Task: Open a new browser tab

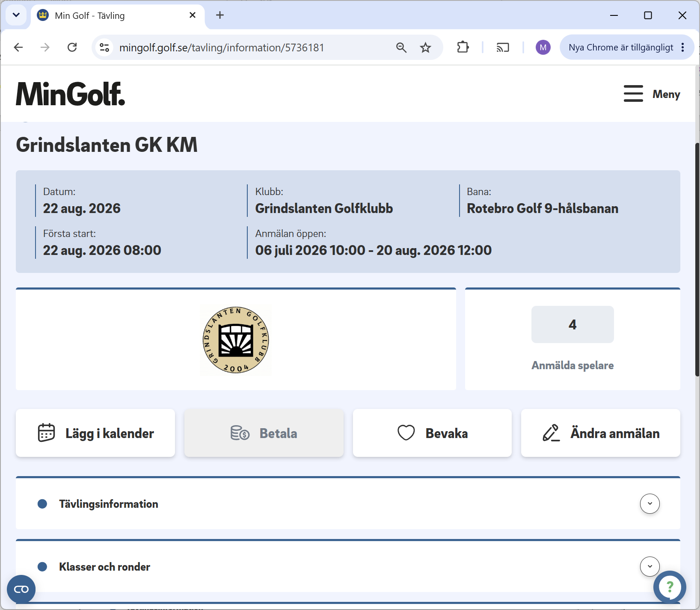Action: [x=220, y=15]
